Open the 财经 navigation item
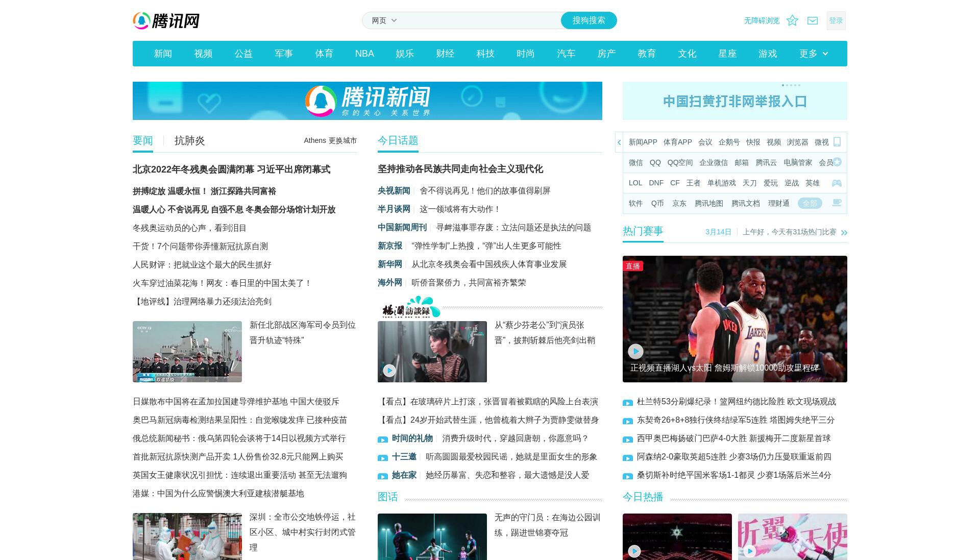The image size is (980, 560). tap(445, 54)
